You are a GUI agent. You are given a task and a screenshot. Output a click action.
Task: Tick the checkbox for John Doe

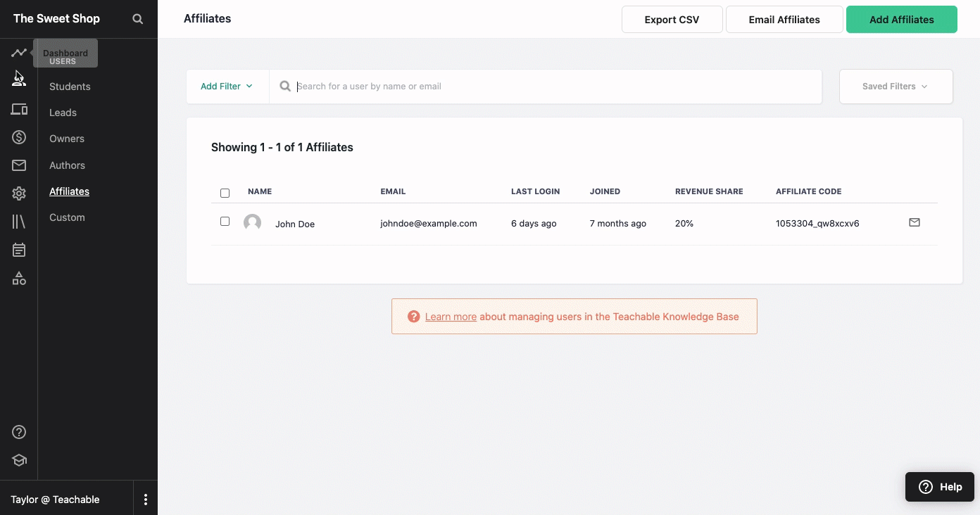point(225,221)
